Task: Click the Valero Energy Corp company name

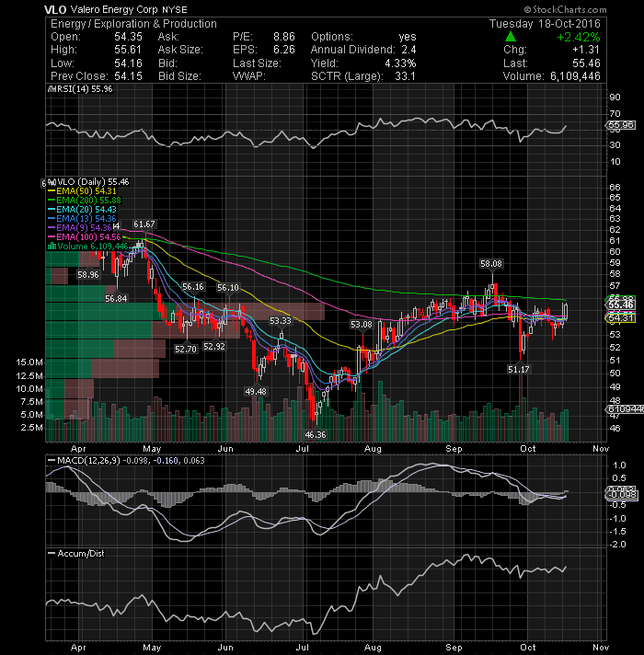Action: point(114,9)
